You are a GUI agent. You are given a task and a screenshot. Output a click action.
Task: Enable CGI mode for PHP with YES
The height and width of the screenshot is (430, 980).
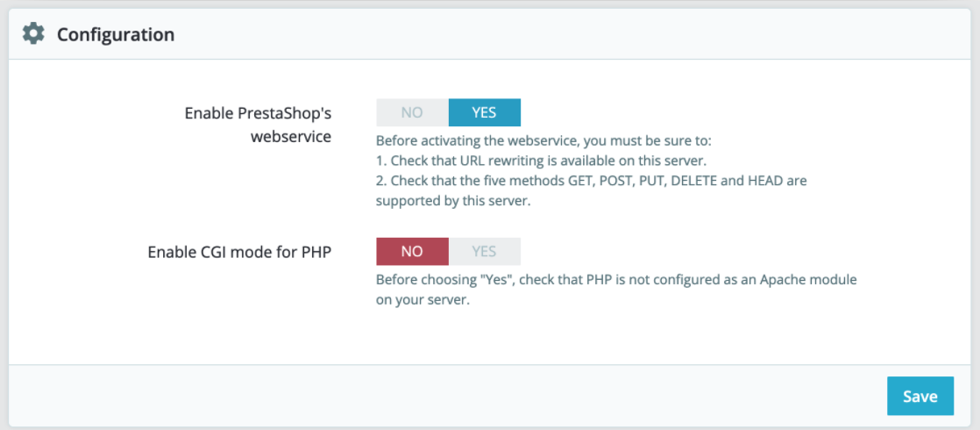(x=484, y=252)
